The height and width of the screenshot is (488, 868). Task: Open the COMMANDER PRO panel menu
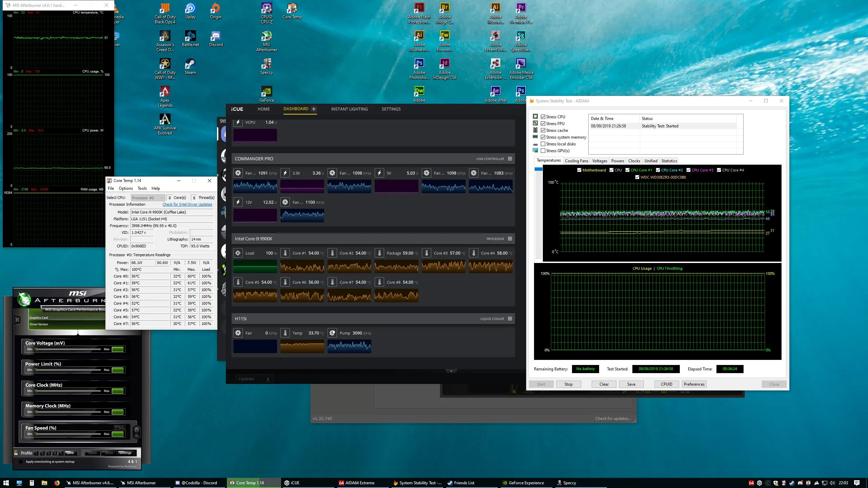click(x=510, y=159)
